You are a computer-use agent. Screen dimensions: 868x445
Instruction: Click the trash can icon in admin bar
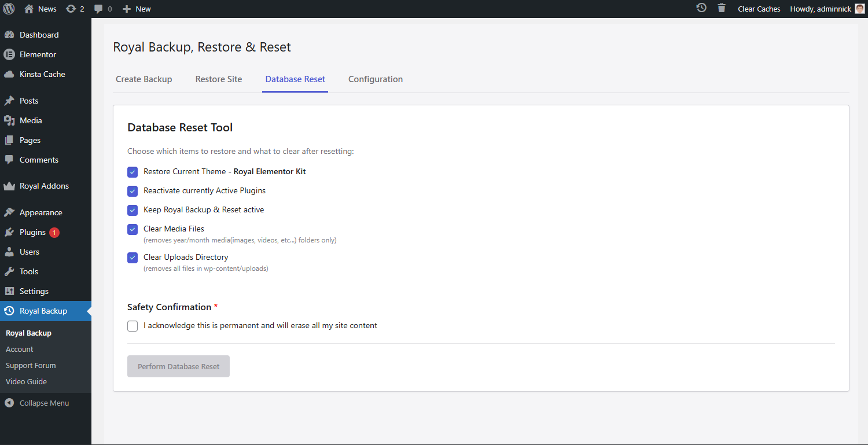pos(721,8)
